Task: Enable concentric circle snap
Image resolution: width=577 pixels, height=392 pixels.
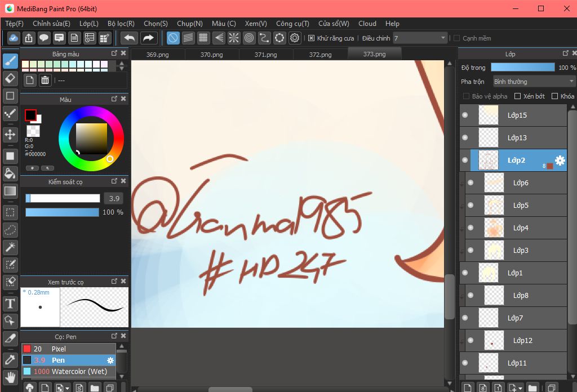Action: pos(249,38)
